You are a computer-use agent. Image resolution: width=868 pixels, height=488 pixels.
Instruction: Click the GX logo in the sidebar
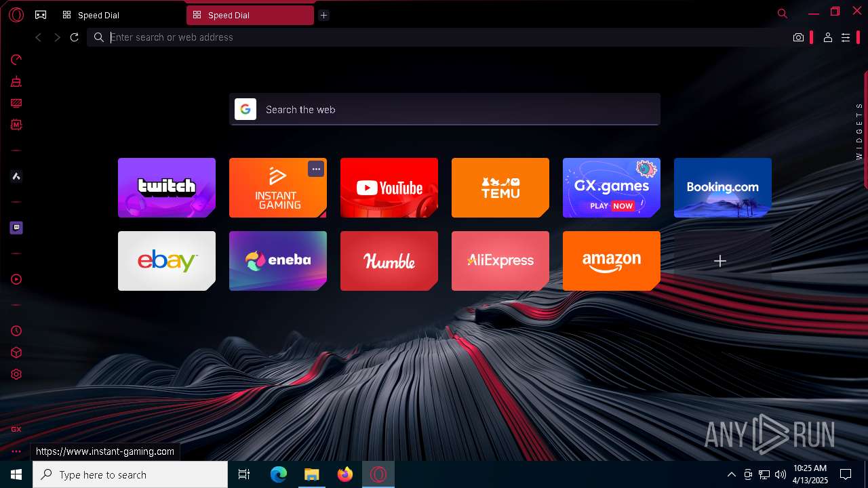coord(16,429)
